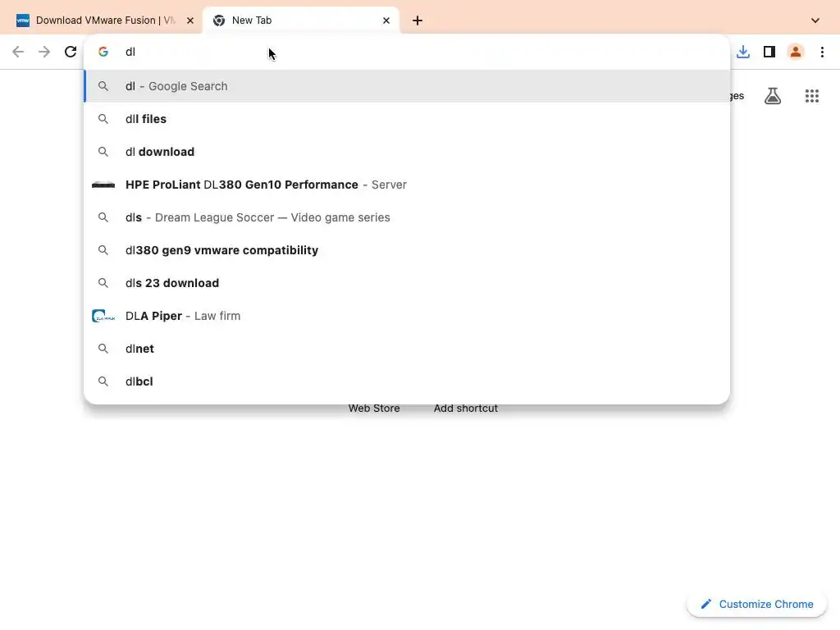Screen dimensions: 840x630
Task: Click the browser forward arrow
Action: point(44,52)
